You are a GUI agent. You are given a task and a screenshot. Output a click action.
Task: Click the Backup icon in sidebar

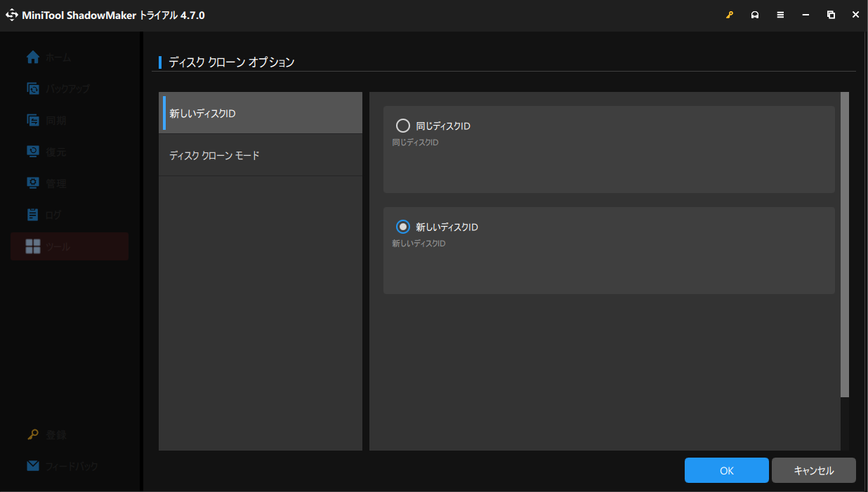point(33,89)
